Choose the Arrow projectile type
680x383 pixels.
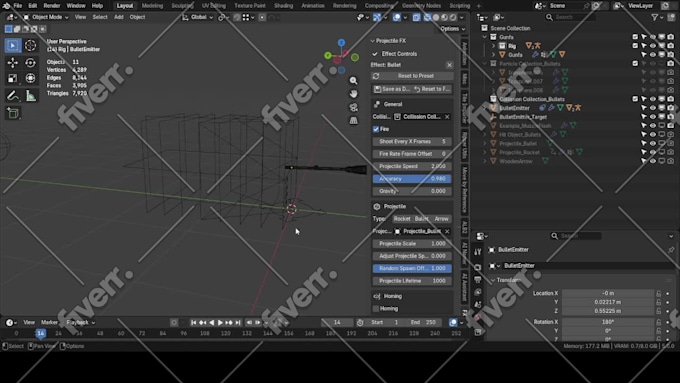(441, 219)
